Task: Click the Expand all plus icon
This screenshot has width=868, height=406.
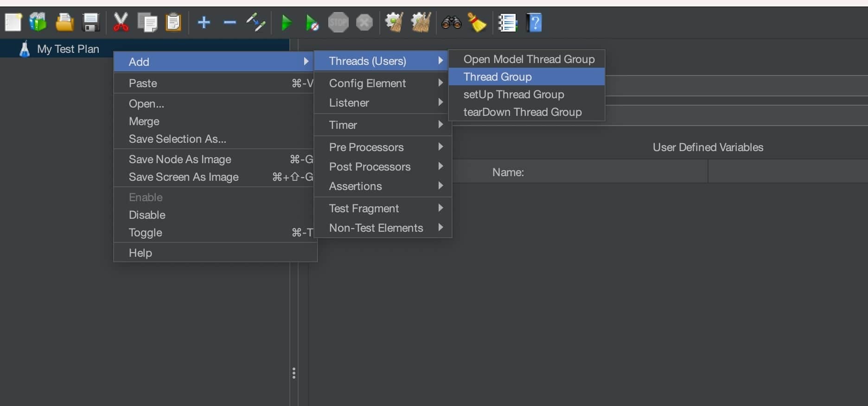Action: pyautogui.click(x=204, y=22)
